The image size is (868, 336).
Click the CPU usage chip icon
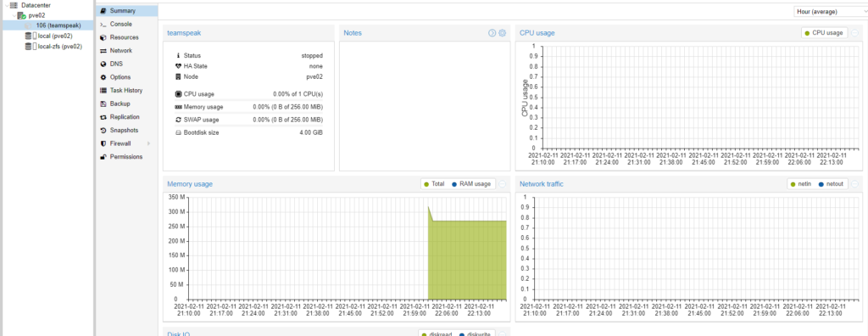click(x=178, y=94)
